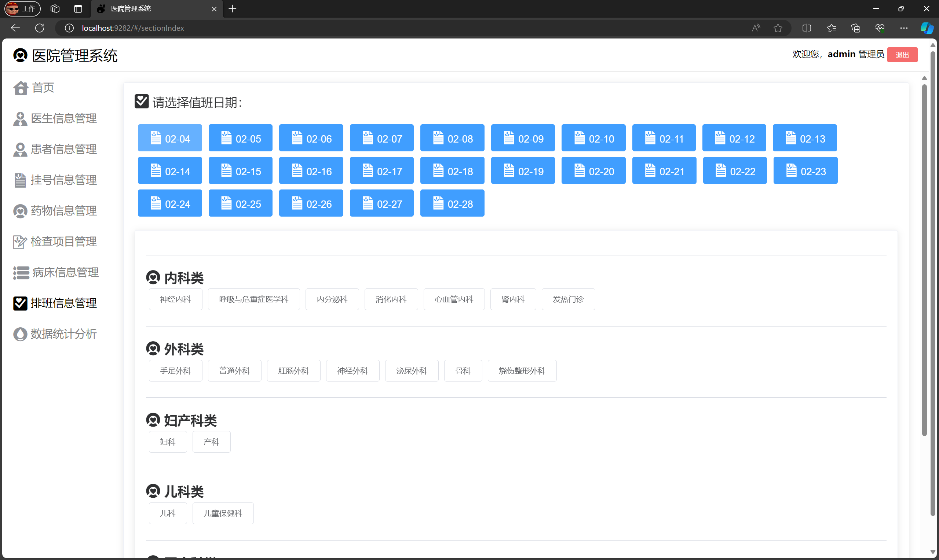Choose the 神经内科 department
This screenshot has height=560, width=939.
point(175,300)
